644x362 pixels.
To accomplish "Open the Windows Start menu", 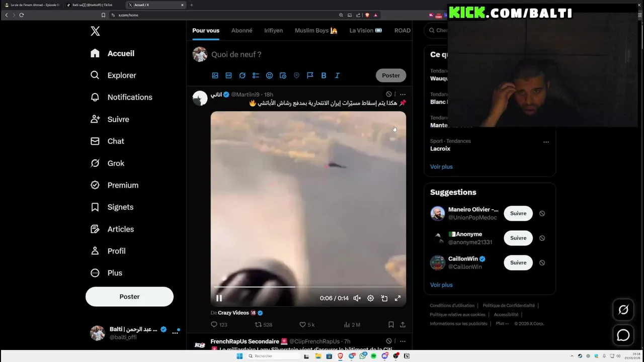I will pyautogui.click(x=239, y=356).
